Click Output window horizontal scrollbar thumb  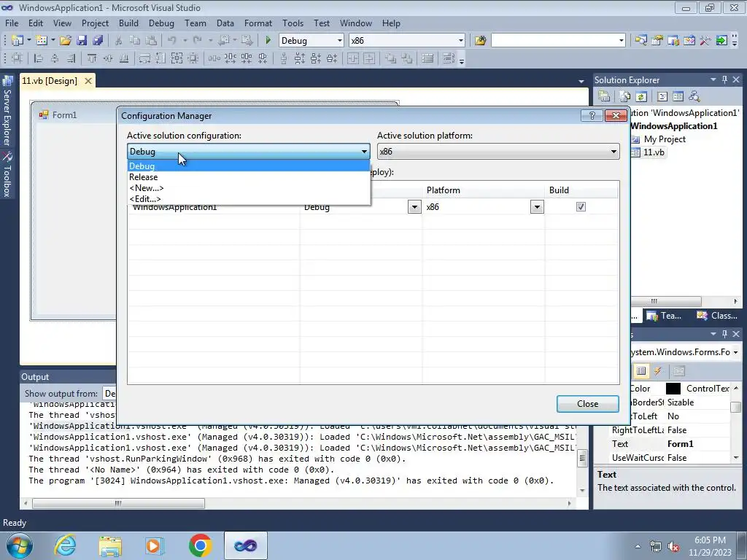[x=118, y=503]
